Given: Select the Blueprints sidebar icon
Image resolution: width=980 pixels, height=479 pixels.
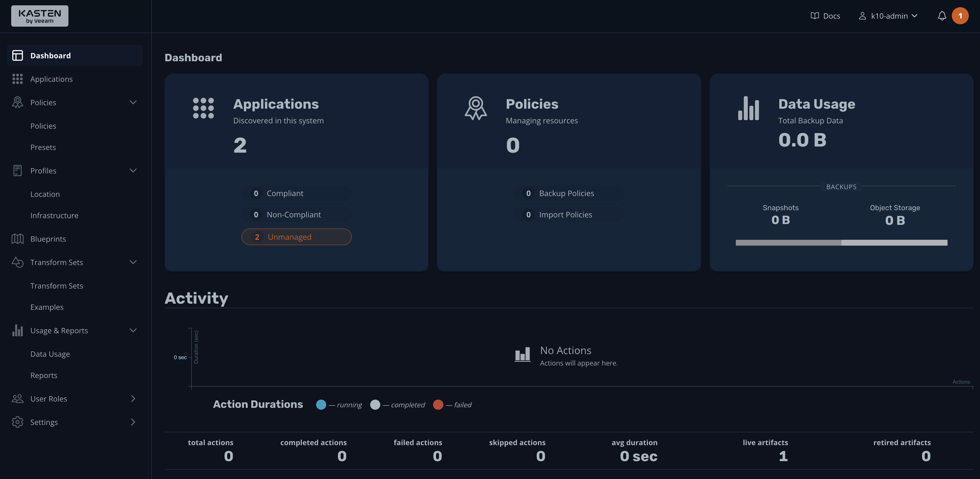Looking at the screenshot, I should click(18, 238).
